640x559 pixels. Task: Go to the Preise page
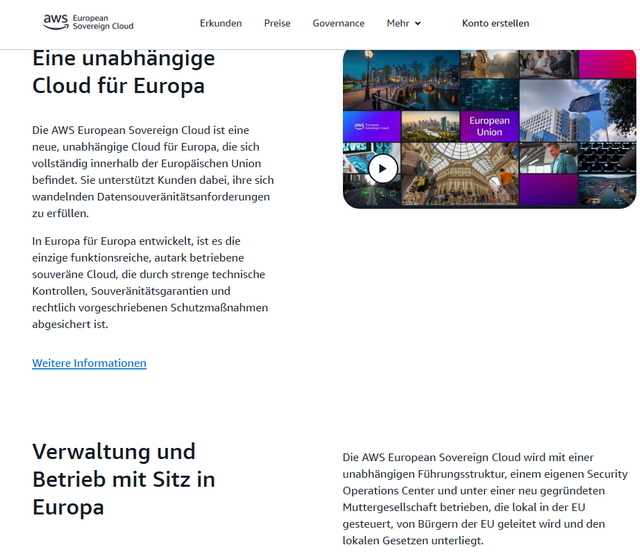pos(277,23)
